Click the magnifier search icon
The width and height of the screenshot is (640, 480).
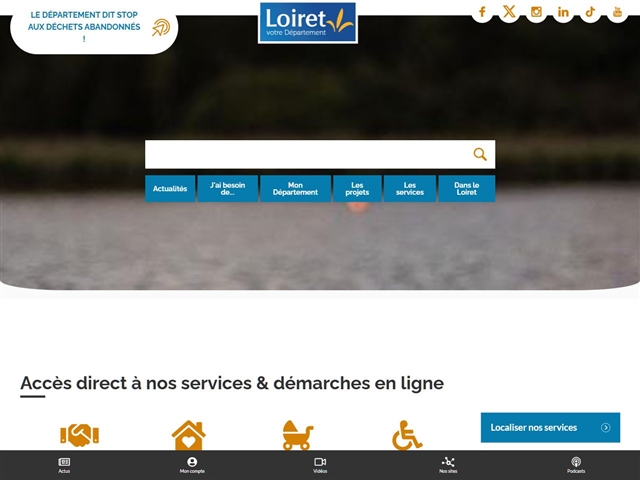(x=480, y=154)
